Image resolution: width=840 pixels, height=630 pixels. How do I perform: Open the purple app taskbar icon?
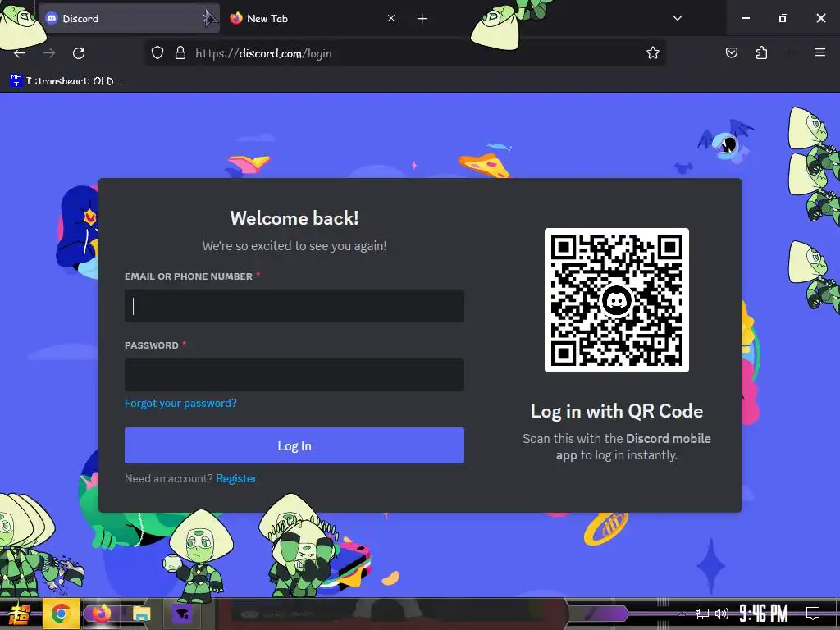(181, 614)
